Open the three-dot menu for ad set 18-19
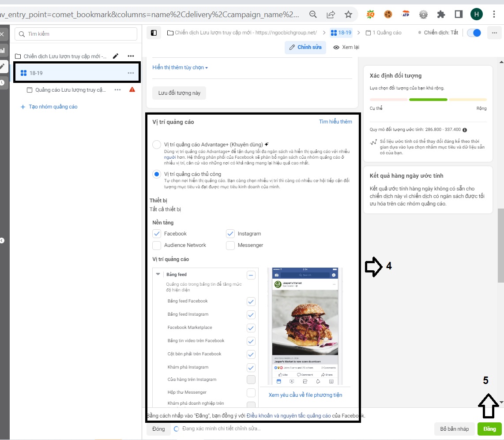This screenshot has width=504, height=440. tap(131, 73)
